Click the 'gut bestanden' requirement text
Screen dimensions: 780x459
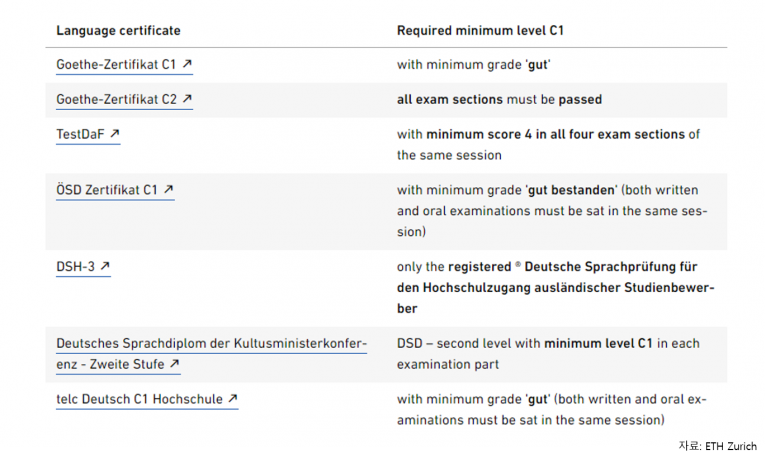572,190
